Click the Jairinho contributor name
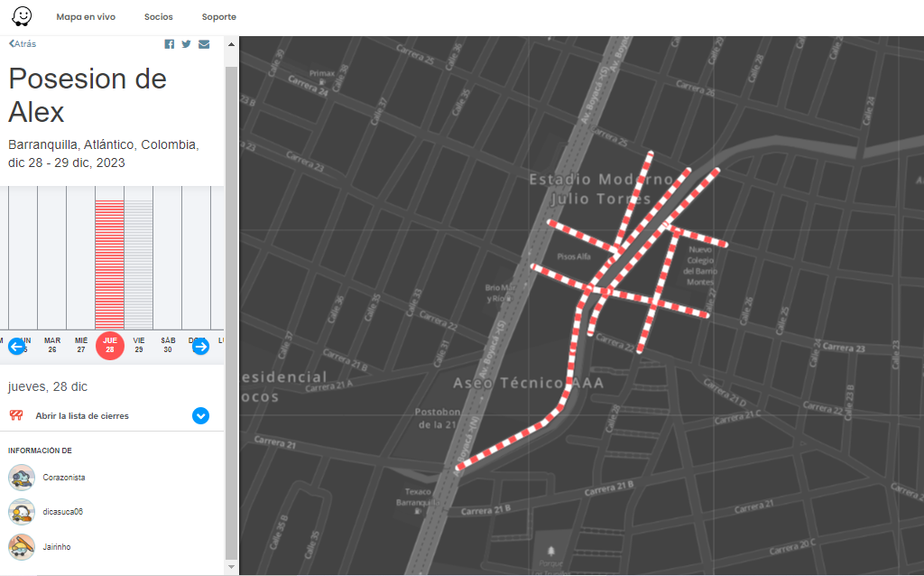924x576 pixels. tap(57, 547)
